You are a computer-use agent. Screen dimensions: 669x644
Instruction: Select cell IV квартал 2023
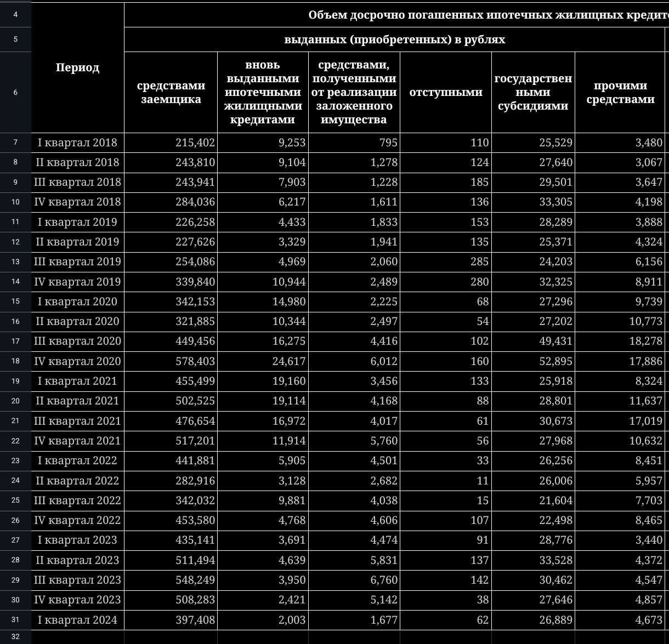(x=78, y=600)
